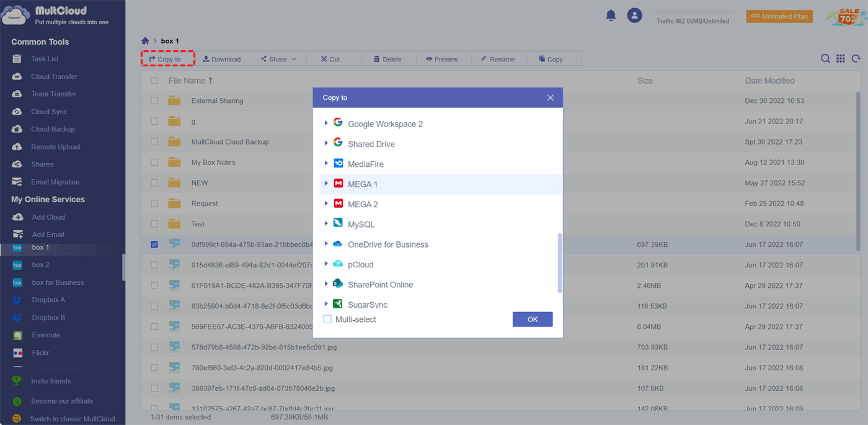Expand Shared Drive tree node
The image size is (868, 425).
[326, 143]
